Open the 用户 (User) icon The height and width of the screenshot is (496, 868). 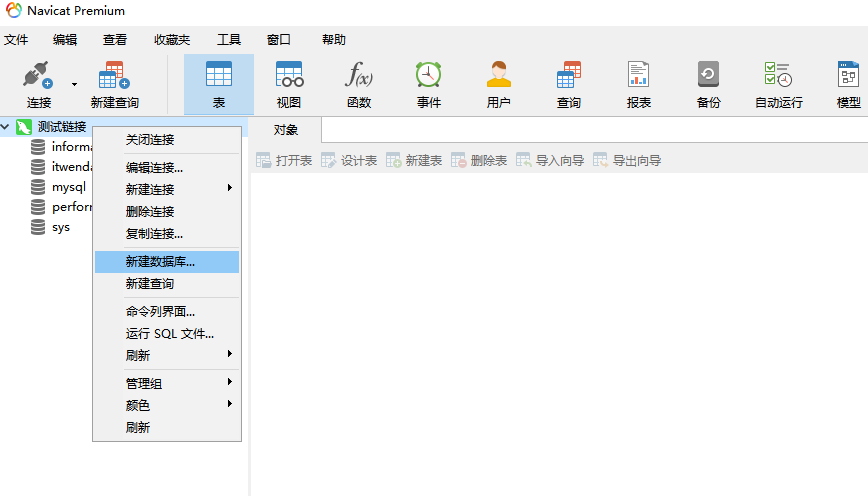click(x=498, y=78)
